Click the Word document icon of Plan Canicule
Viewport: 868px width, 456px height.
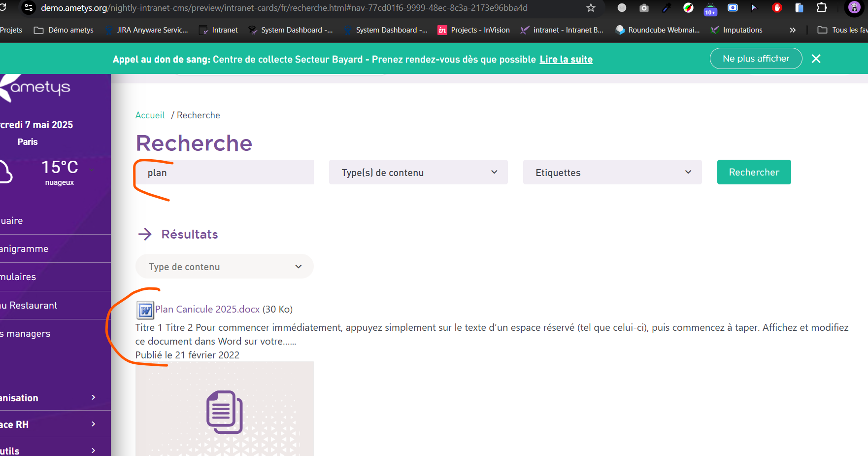pos(145,310)
